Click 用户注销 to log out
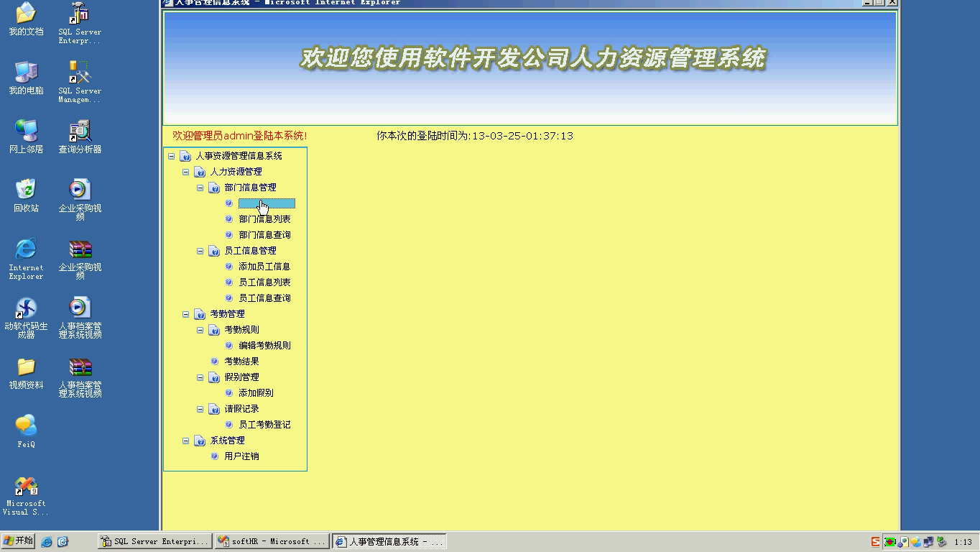Screen dimensions: 980x552 point(241,456)
